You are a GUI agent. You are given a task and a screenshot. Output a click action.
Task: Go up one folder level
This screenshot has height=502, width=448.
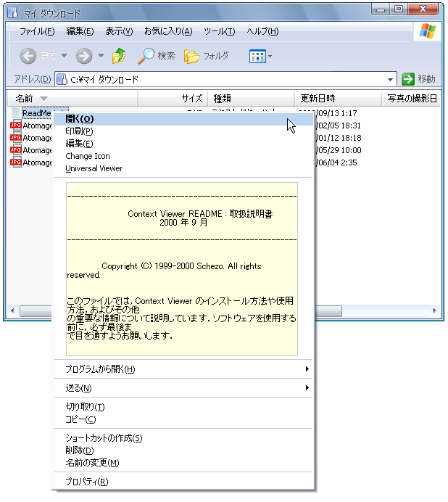point(119,56)
